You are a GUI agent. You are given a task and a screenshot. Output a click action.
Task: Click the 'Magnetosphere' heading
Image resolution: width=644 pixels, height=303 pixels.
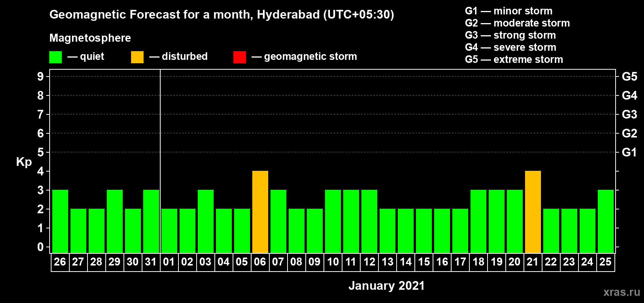90,38
